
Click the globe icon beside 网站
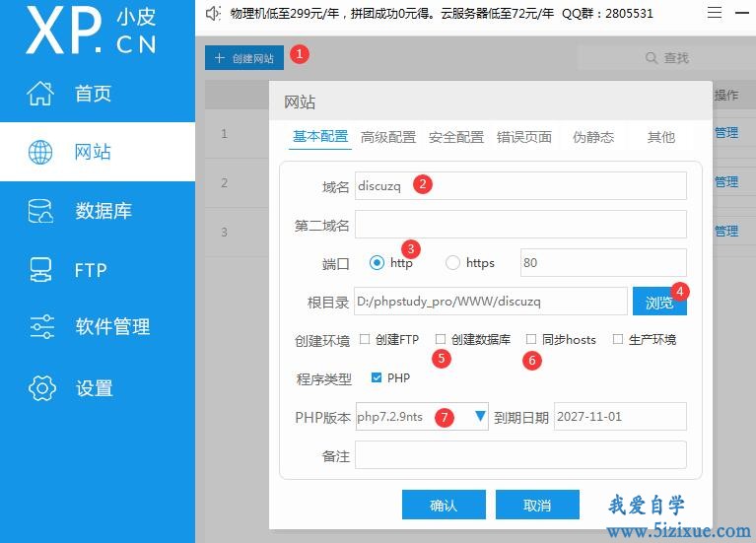(x=40, y=153)
